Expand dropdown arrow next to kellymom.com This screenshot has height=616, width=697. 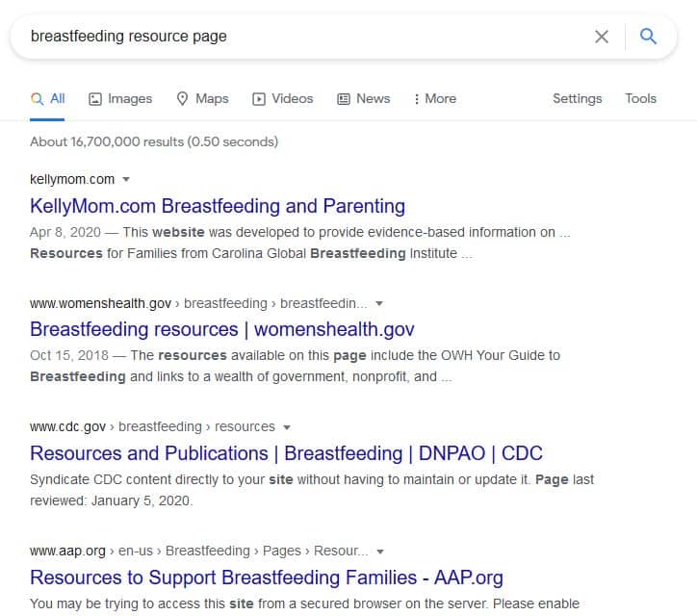pyautogui.click(x=126, y=180)
